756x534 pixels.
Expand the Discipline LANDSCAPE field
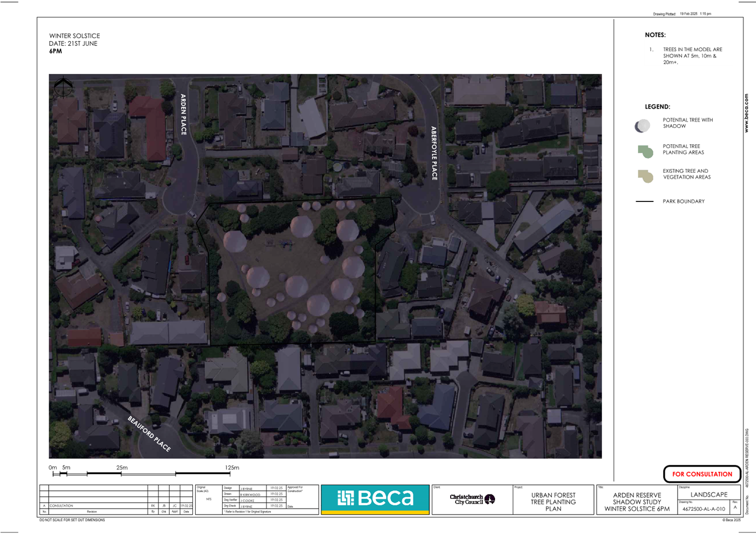pos(708,494)
